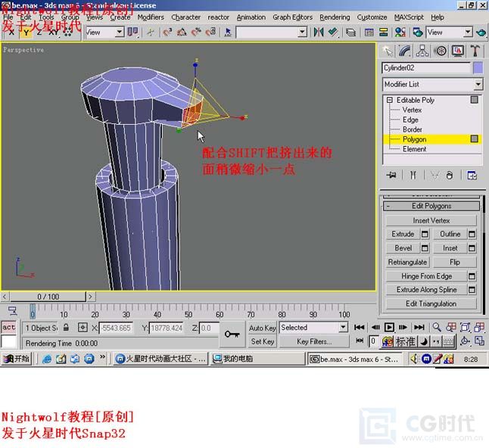Restrict transform to XY plane
The width and height of the screenshot is (489, 448).
click(x=53, y=32)
